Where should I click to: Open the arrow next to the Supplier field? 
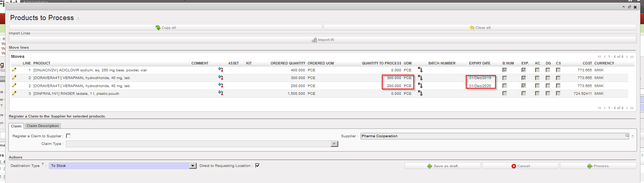[x=633, y=136]
